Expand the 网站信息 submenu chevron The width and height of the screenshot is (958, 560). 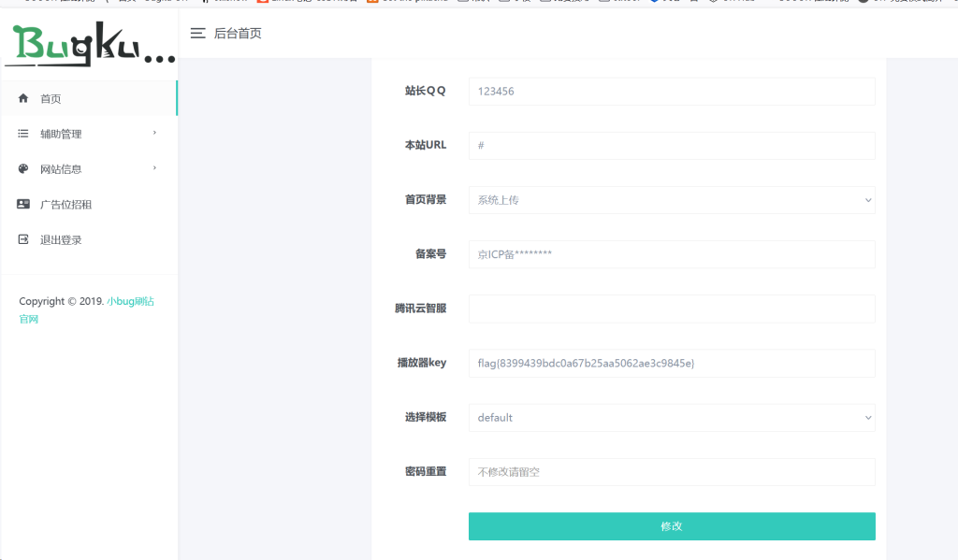click(x=154, y=168)
